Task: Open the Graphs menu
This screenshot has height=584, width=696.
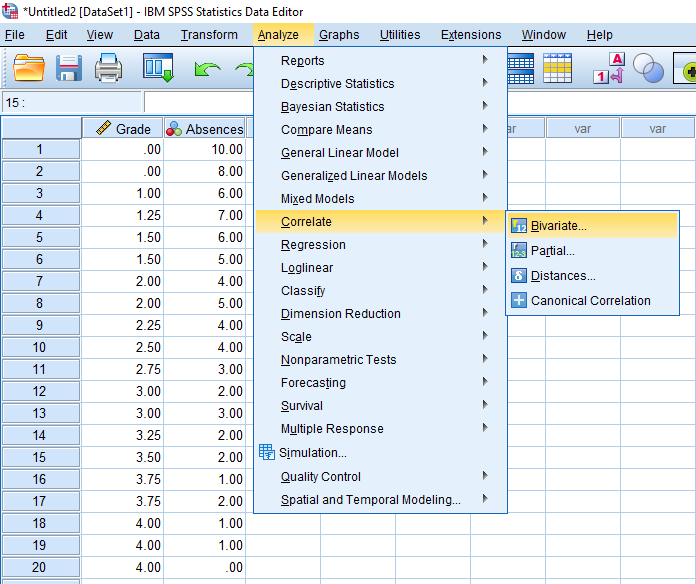Action: (x=339, y=35)
